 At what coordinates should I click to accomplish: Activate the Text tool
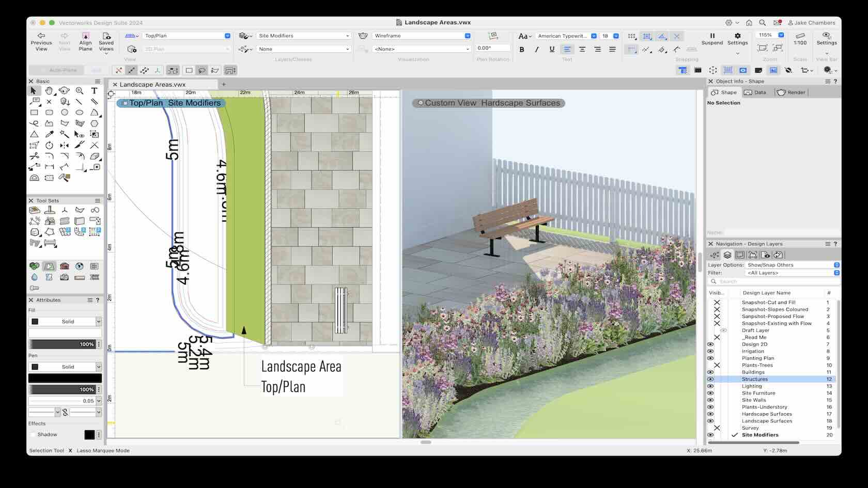(x=95, y=91)
